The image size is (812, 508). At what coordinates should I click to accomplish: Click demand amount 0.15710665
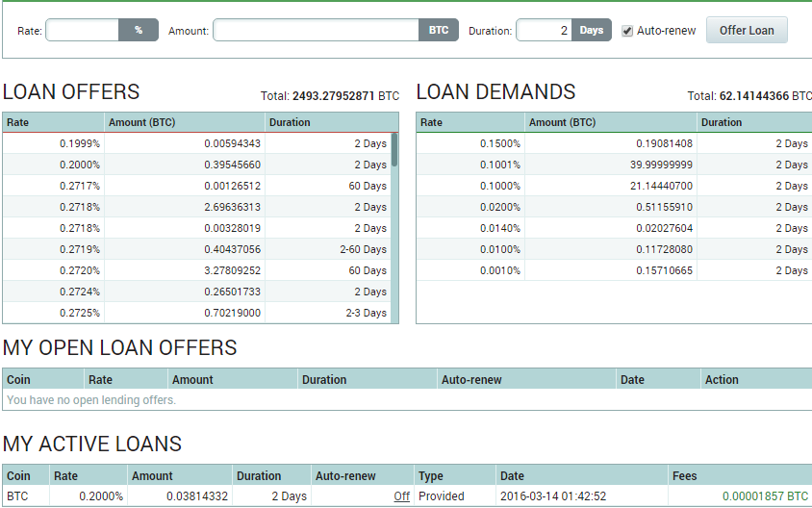tap(664, 270)
